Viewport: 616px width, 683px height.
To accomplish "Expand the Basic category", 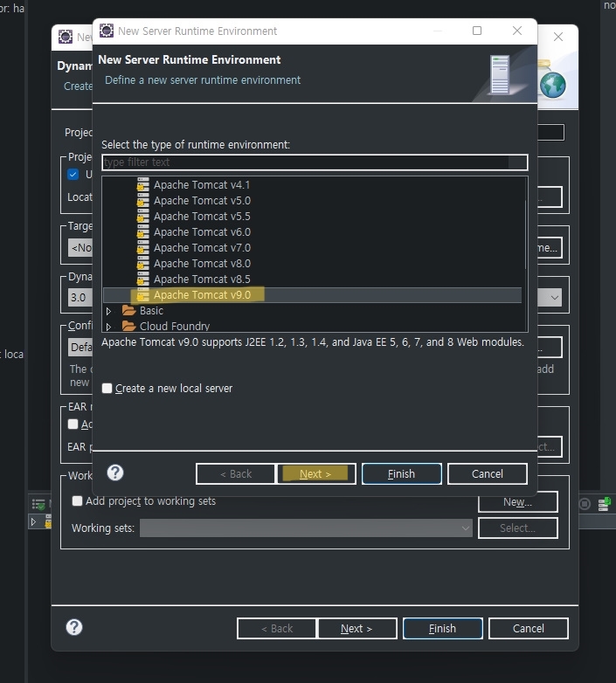I will click(109, 311).
